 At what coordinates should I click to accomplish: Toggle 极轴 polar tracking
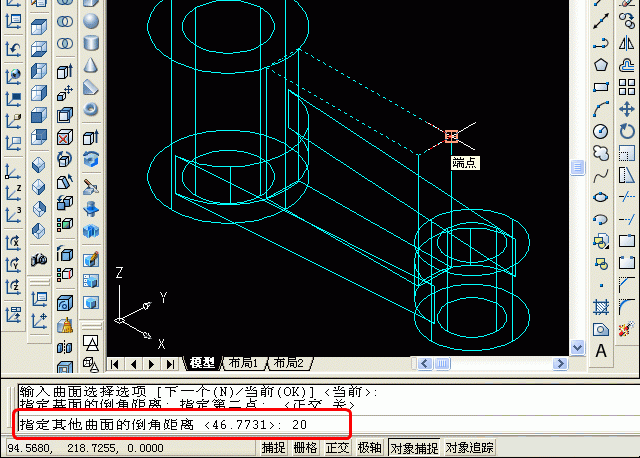click(369, 448)
